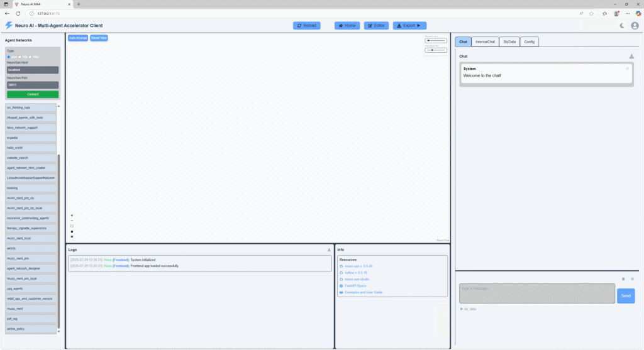Open the Export dropdown menu
This screenshot has height=350, width=644.
409,26
